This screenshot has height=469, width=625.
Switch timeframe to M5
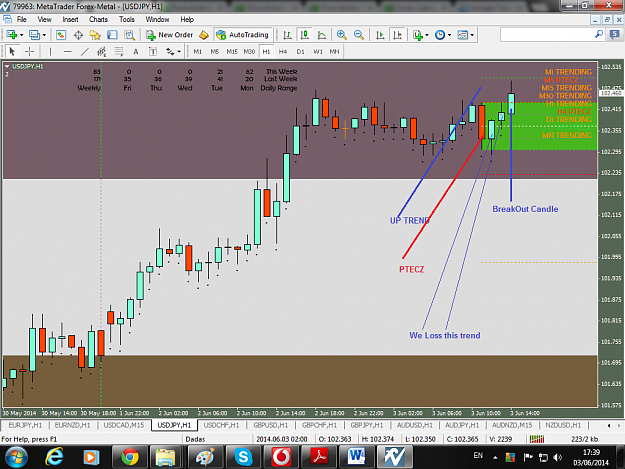pos(214,51)
